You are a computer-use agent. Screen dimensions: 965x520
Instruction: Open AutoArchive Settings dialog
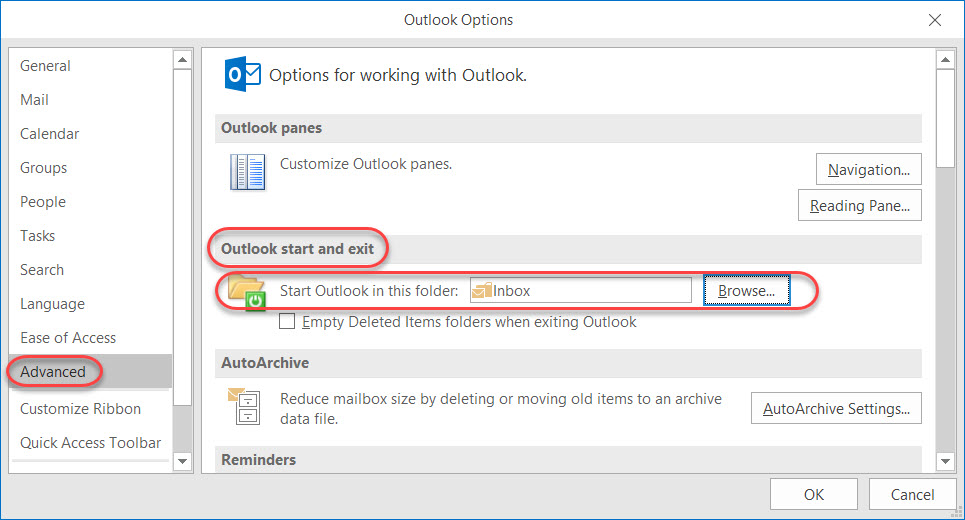836,408
